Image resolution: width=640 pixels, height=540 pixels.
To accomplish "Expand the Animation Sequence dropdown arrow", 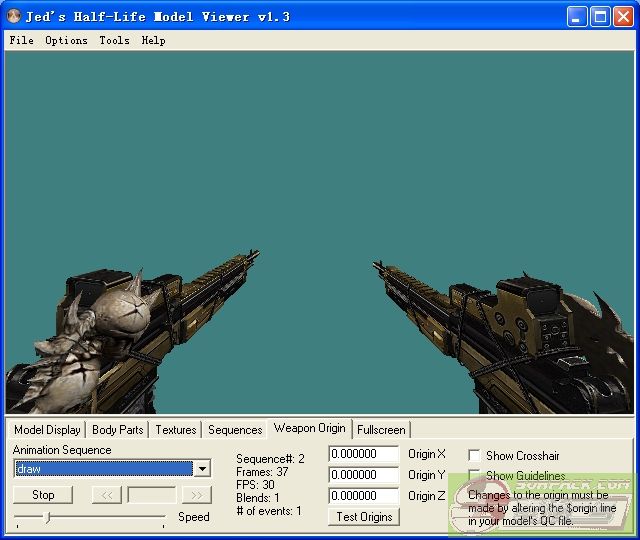I will pyautogui.click(x=202, y=469).
